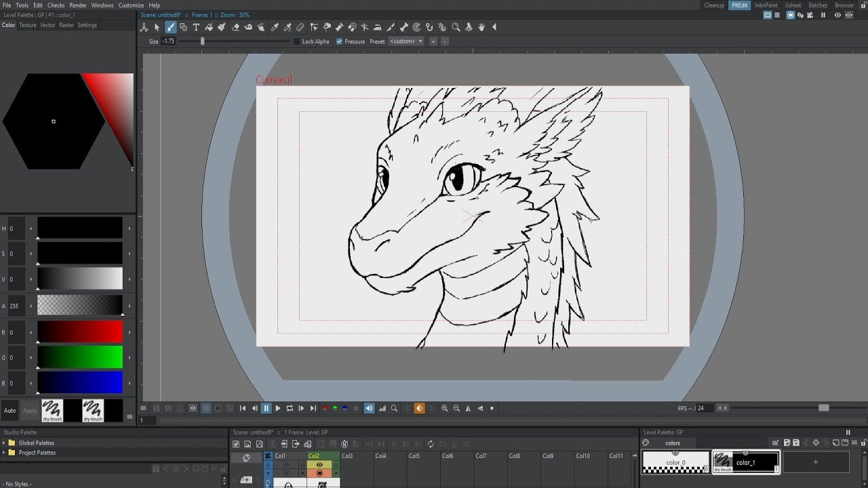Viewport: 868px width, 488px height.
Task: Select the Iron tool
Action: (378, 27)
